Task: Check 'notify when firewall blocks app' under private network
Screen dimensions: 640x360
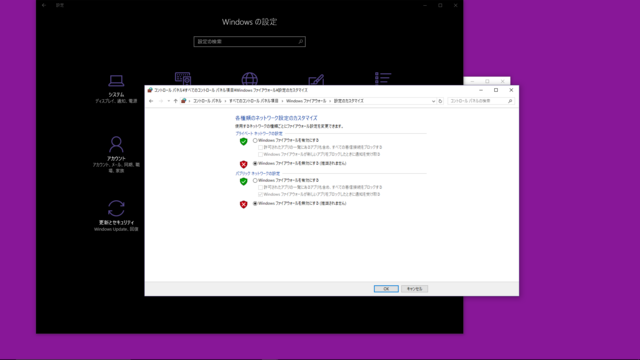Action: click(x=260, y=154)
